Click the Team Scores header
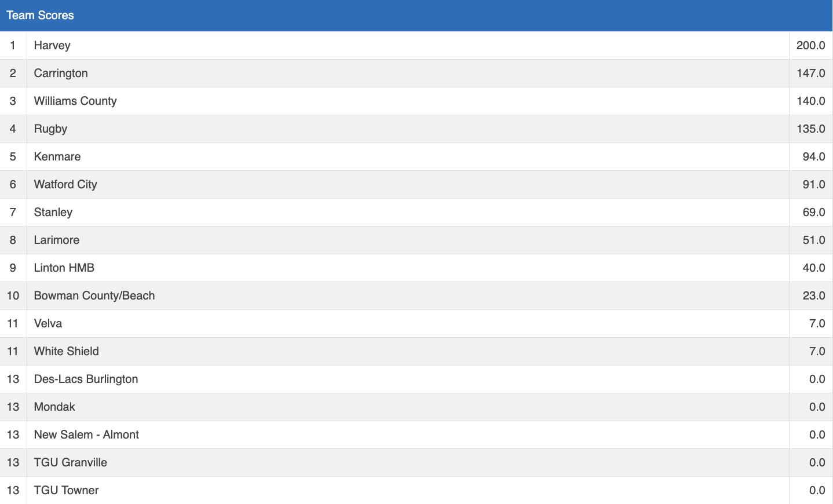Viewport: 833px width, 504px height. [40, 16]
